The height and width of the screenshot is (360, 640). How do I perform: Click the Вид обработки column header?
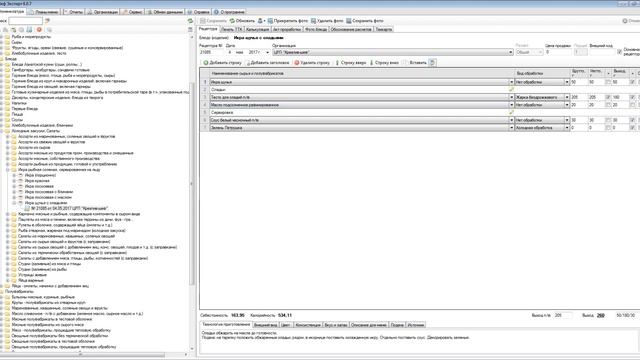(x=542, y=73)
